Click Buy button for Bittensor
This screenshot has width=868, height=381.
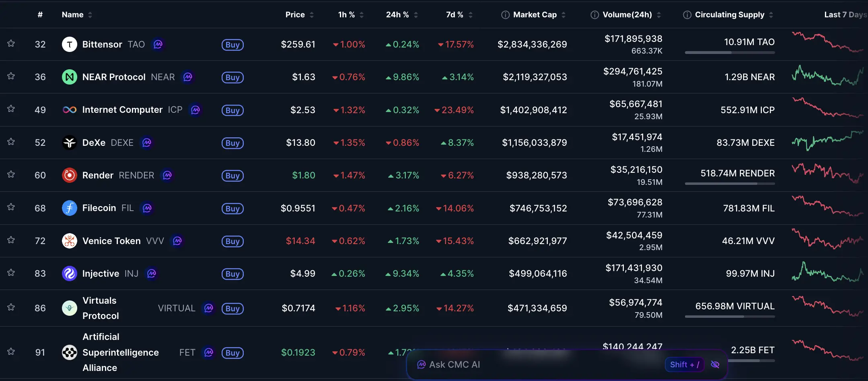[232, 45]
